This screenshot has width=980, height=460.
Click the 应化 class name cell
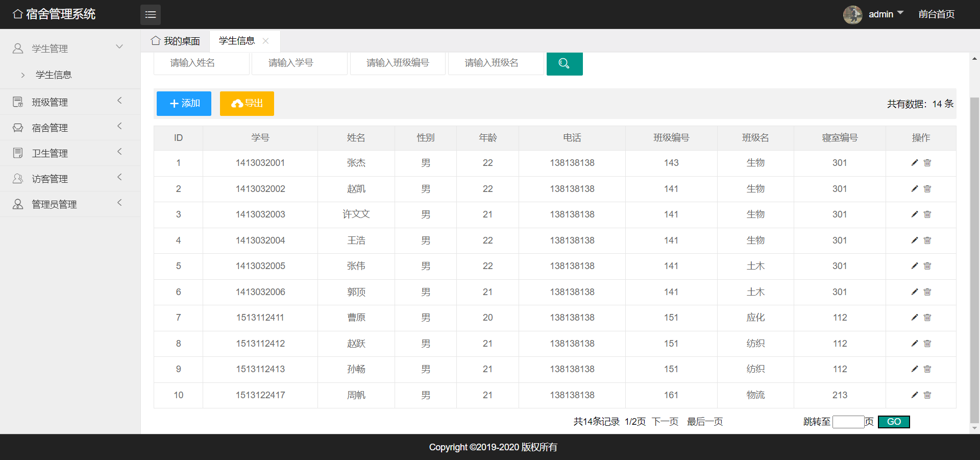click(755, 318)
